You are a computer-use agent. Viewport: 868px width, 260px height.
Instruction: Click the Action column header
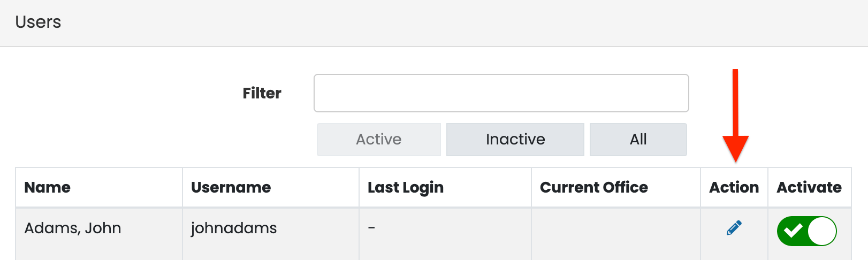734,187
